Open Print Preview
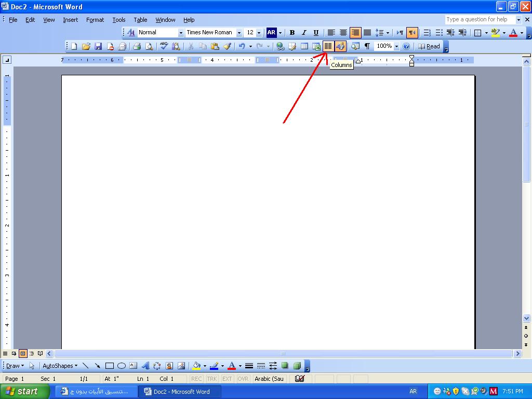The height and width of the screenshot is (399, 532). (x=149, y=46)
